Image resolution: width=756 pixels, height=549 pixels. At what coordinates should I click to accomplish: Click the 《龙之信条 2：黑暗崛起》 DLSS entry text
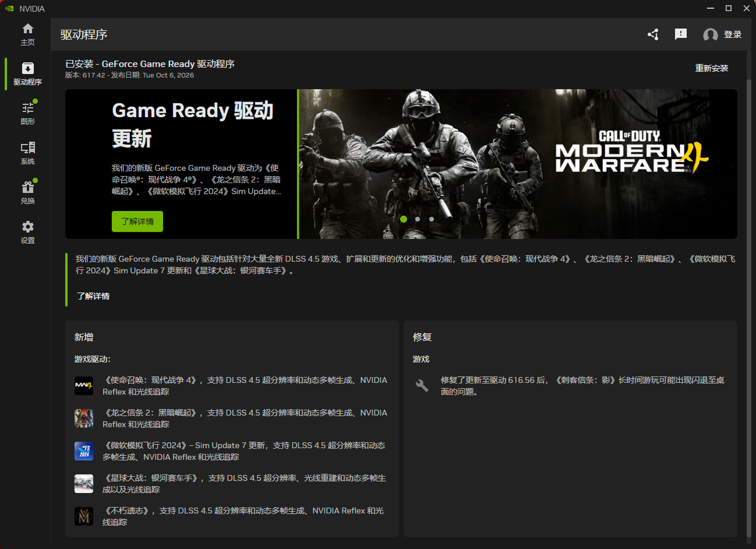[245, 418]
